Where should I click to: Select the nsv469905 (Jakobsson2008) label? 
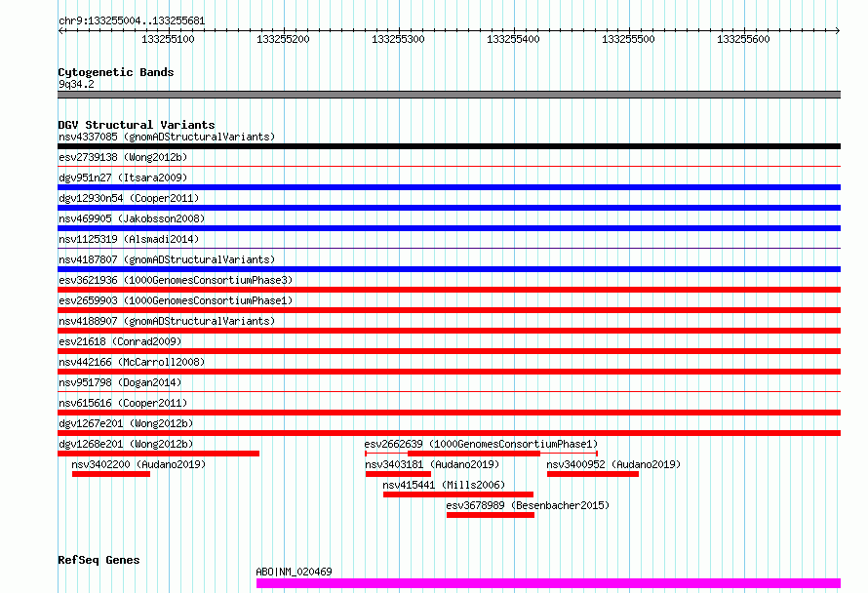pos(132,218)
